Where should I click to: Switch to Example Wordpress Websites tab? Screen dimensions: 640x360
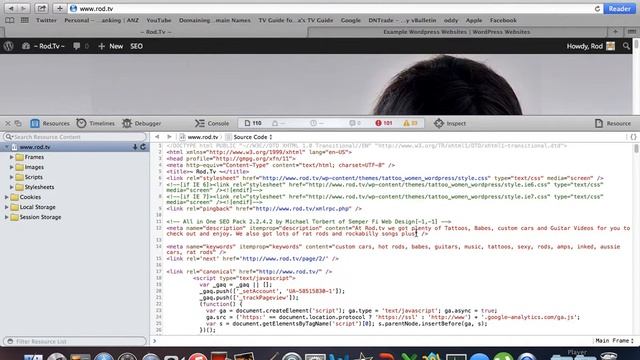coord(457,32)
